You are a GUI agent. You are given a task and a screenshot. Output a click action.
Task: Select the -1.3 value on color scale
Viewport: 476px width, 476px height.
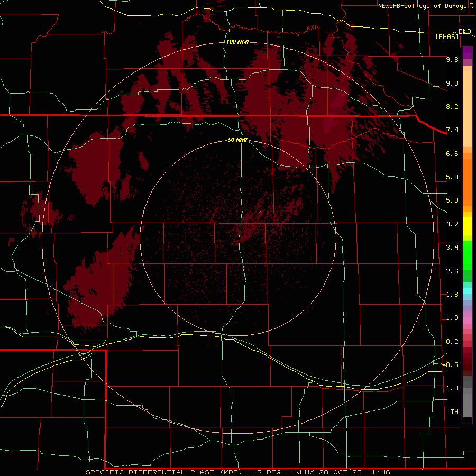[450, 388]
